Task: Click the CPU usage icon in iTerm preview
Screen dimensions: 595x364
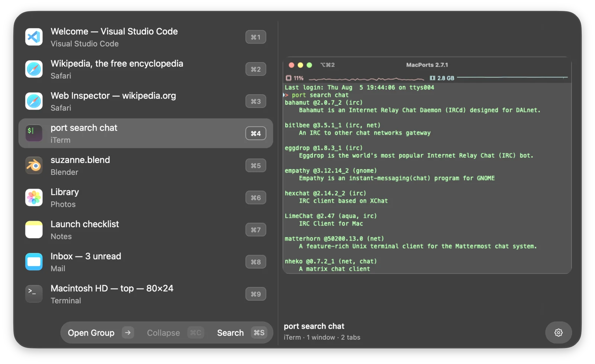Action: (x=289, y=78)
